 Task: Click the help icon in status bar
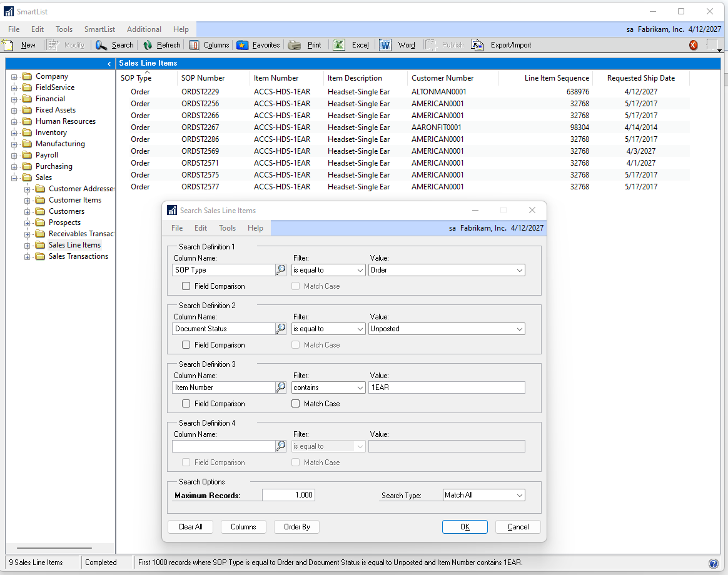pyautogui.click(x=714, y=563)
